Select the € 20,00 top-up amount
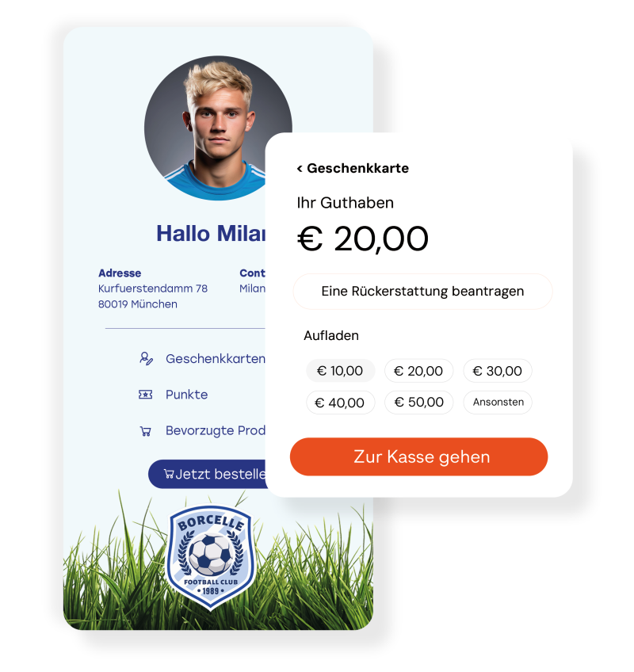 [x=418, y=371]
